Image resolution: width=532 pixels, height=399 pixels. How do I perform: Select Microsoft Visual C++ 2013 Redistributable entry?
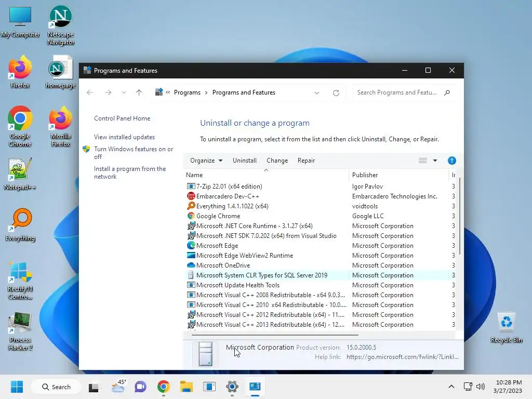(321, 324)
